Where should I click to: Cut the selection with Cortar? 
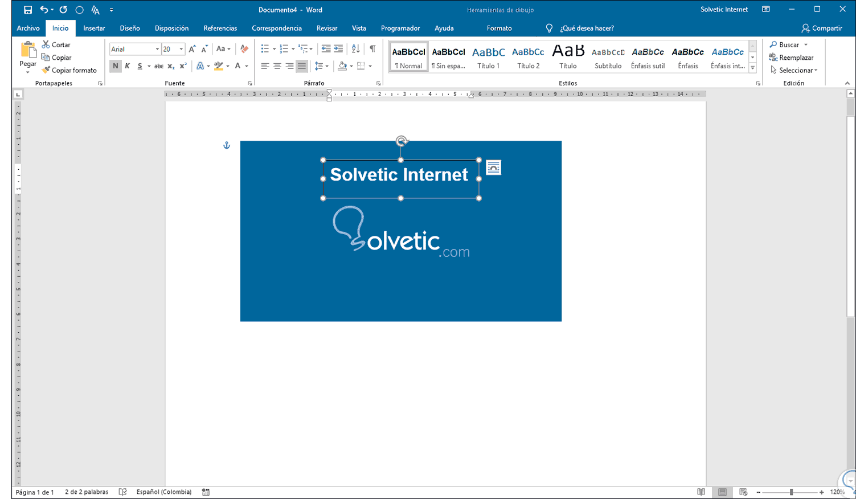coord(56,44)
